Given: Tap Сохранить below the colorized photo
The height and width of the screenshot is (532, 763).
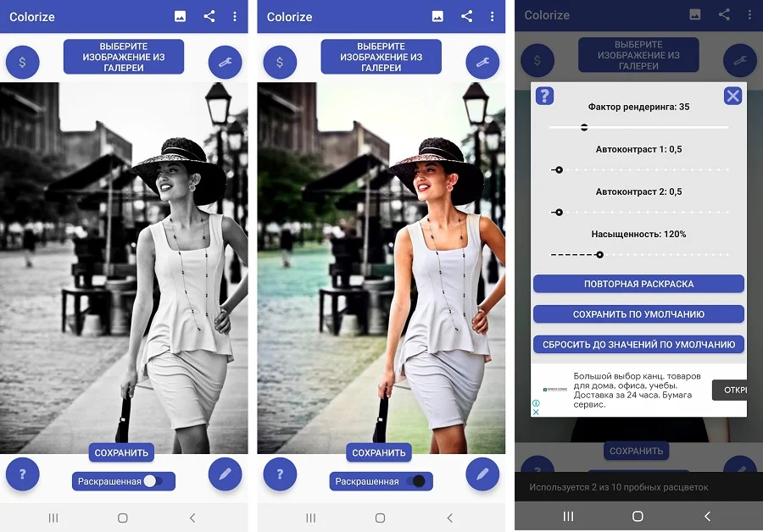Looking at the screenshot, I should point(379,452).
